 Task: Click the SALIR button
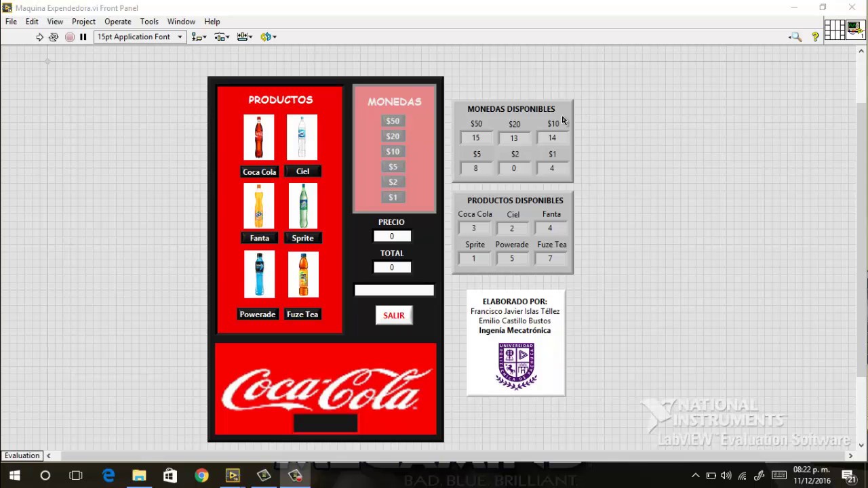(x=394, y=315)
